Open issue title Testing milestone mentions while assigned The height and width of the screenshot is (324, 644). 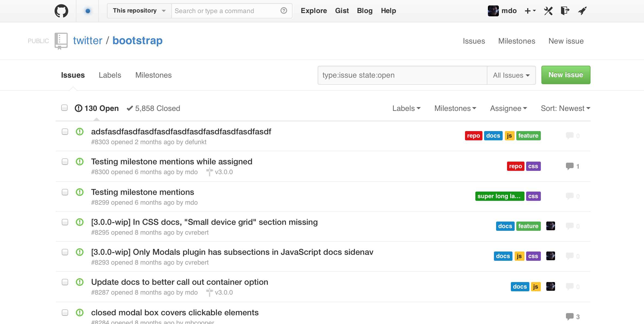[172, 162]
